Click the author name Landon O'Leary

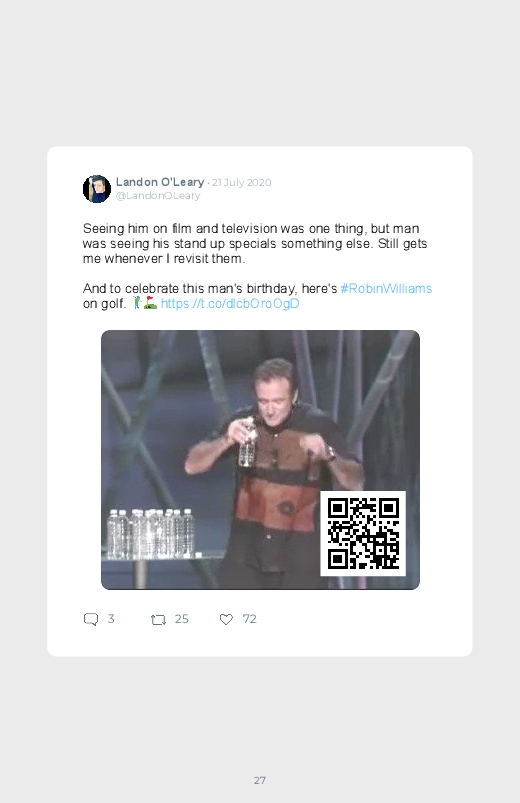[160, 182]
